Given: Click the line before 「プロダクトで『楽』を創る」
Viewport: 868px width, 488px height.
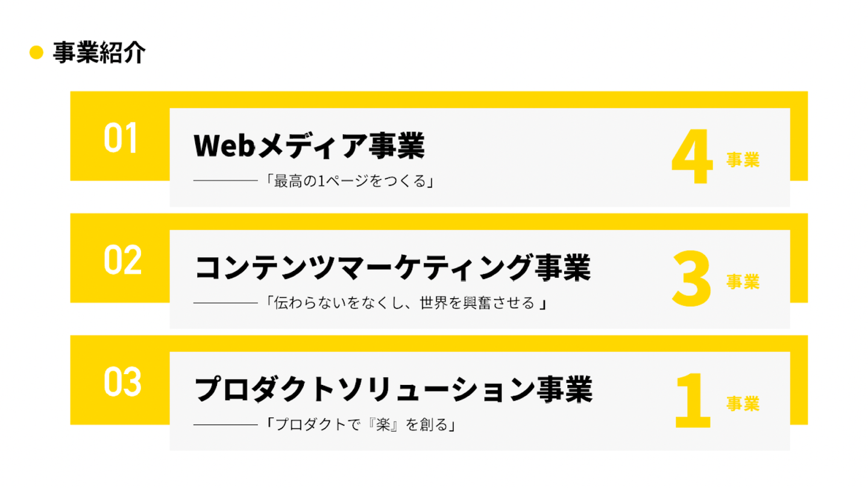Looking at the screenshot, I should coord(225,425).
